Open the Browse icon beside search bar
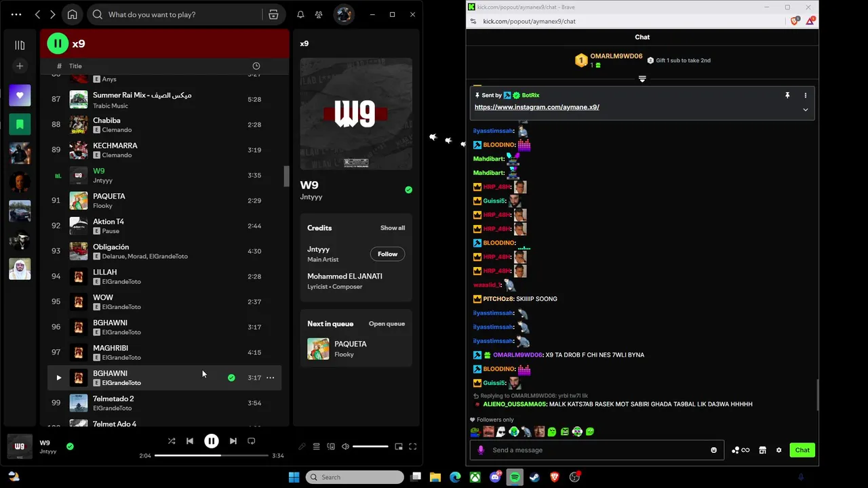Screen dimensions: 868x488 273,14
